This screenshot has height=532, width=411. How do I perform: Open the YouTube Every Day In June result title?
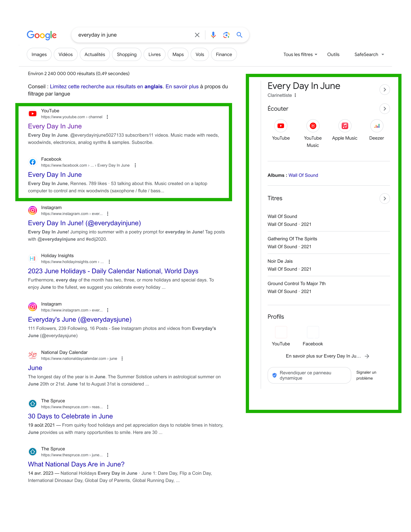click(55, 126)
